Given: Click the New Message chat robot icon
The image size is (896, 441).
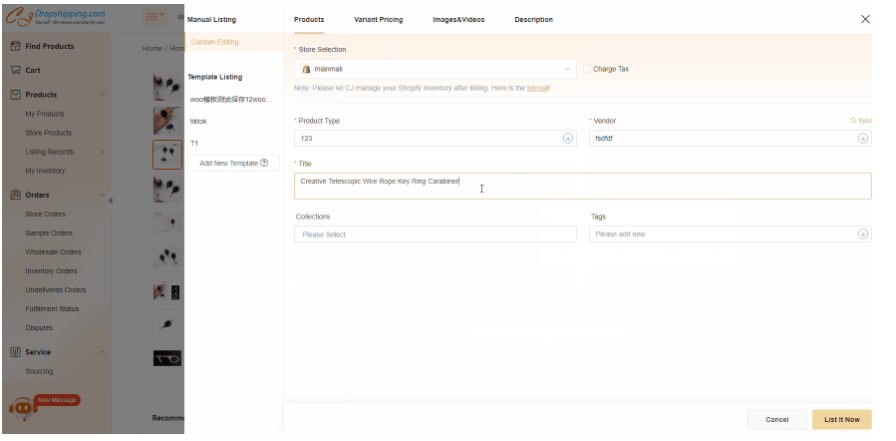Looking at the screenshot, I should (22, 409).
